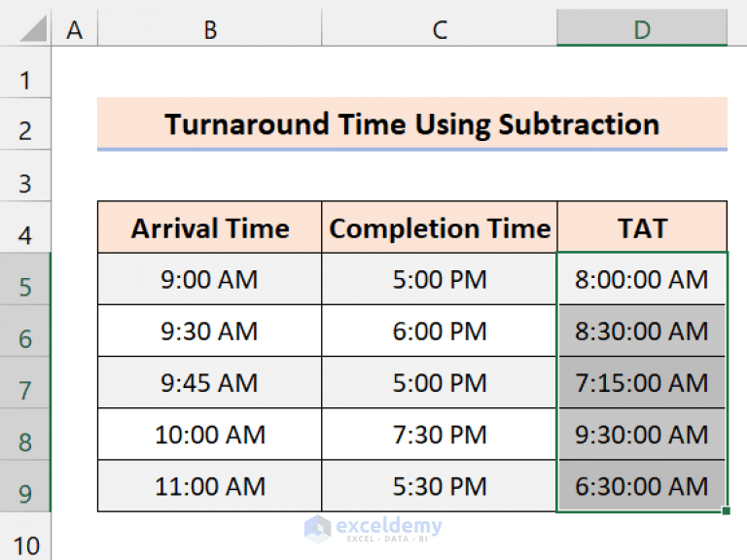The image size is (747, 560).
Task: Click the Turnaround Time Using Subtraction title cell
Action: [x=412, y=123]
